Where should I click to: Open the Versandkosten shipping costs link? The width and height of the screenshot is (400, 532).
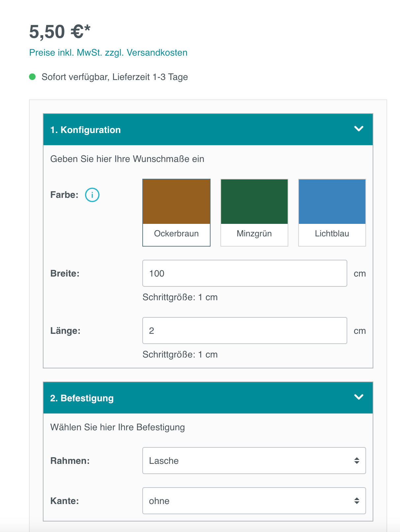(157, 53)
